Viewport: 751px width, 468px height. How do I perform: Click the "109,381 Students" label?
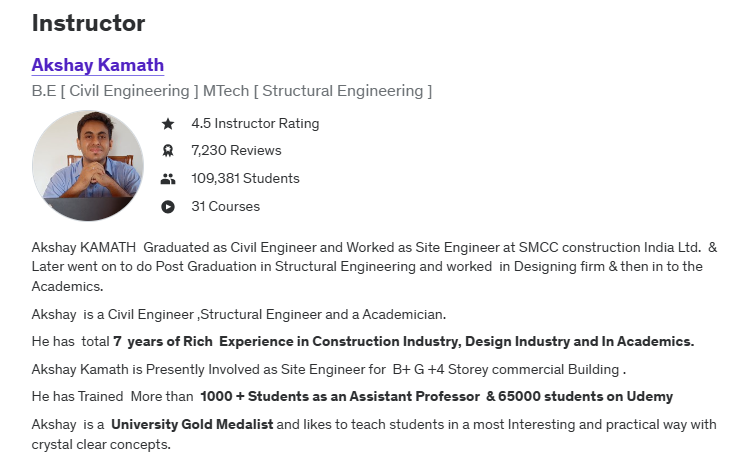(245, 179)
